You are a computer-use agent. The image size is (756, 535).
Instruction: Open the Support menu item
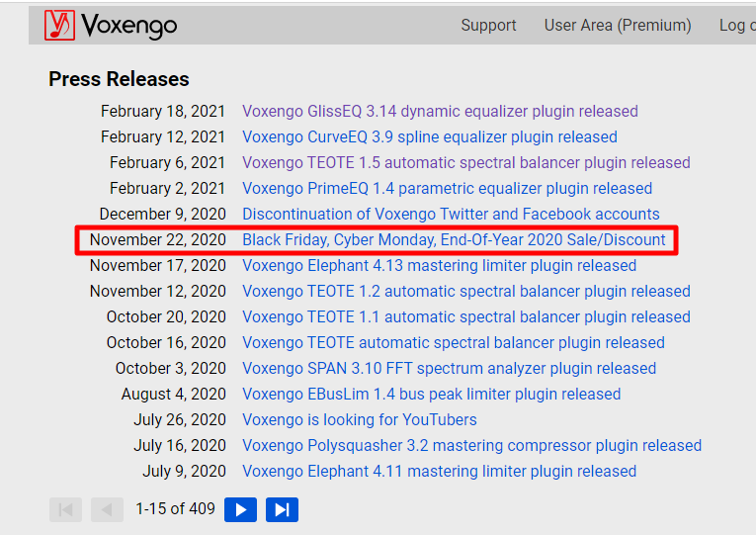[488, 26]
